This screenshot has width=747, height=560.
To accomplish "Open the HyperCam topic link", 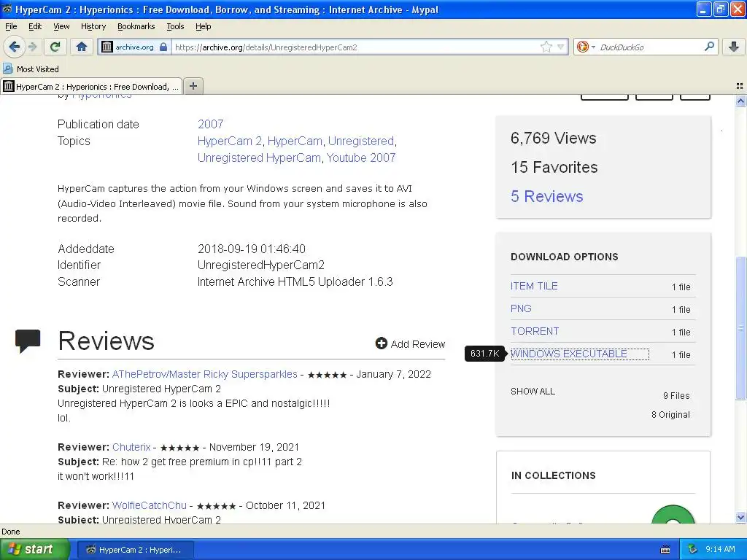I will tap(295, 141).
